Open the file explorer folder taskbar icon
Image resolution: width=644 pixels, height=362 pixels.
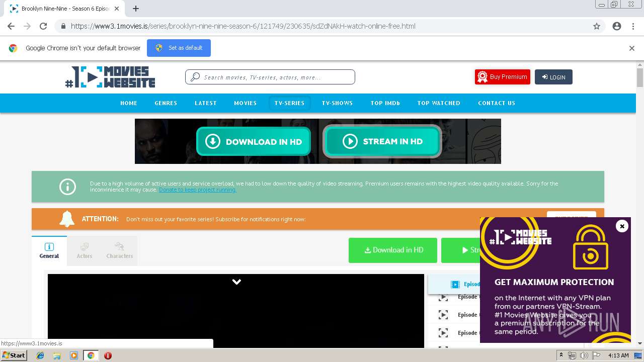click(57, 355)
